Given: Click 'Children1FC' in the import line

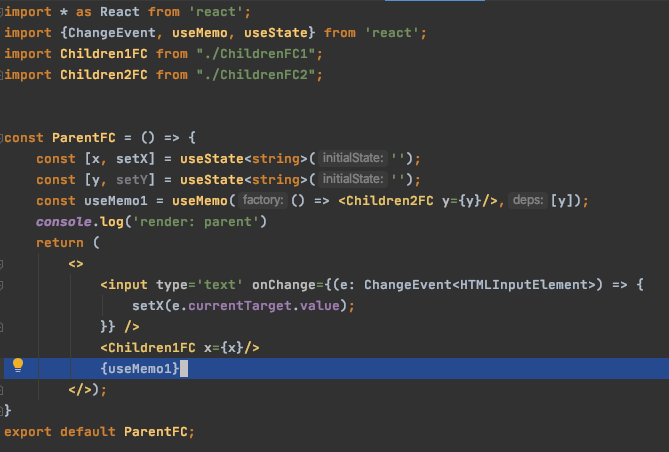Looking at the screenshot, I should [x=104, y=54].
